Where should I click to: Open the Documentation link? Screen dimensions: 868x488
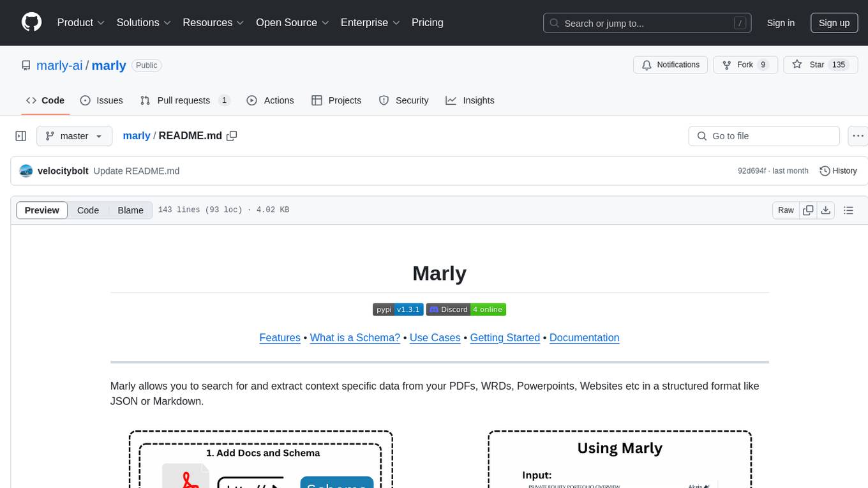[584, 337]
